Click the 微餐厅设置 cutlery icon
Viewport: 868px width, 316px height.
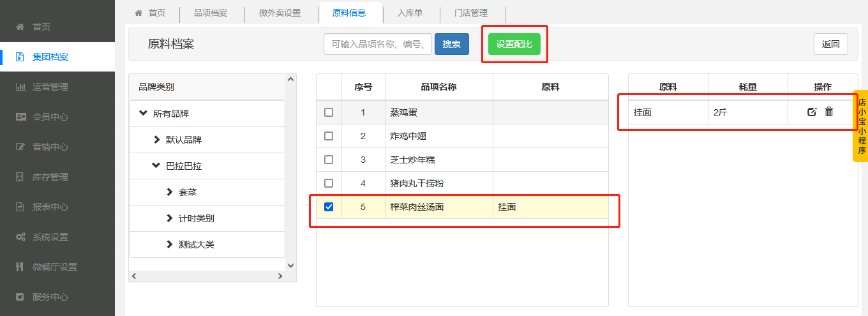click(20, 267)
